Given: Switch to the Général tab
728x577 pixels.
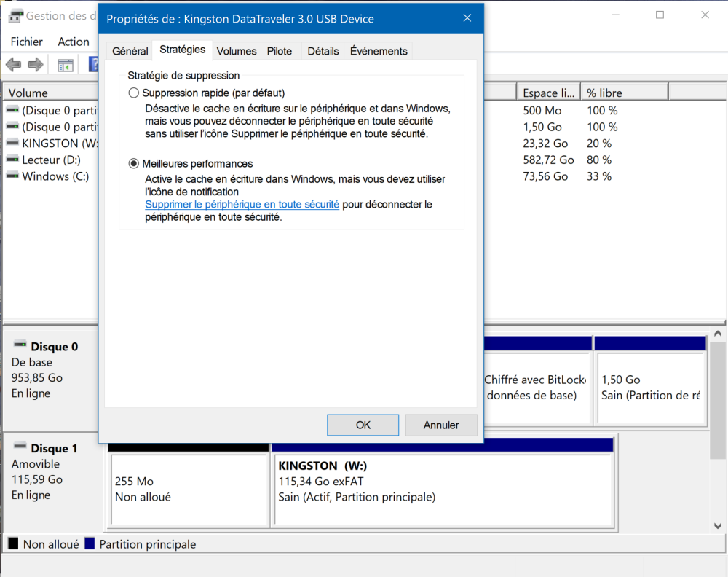Looking at the screenshot, I should [x=130, y=52].
